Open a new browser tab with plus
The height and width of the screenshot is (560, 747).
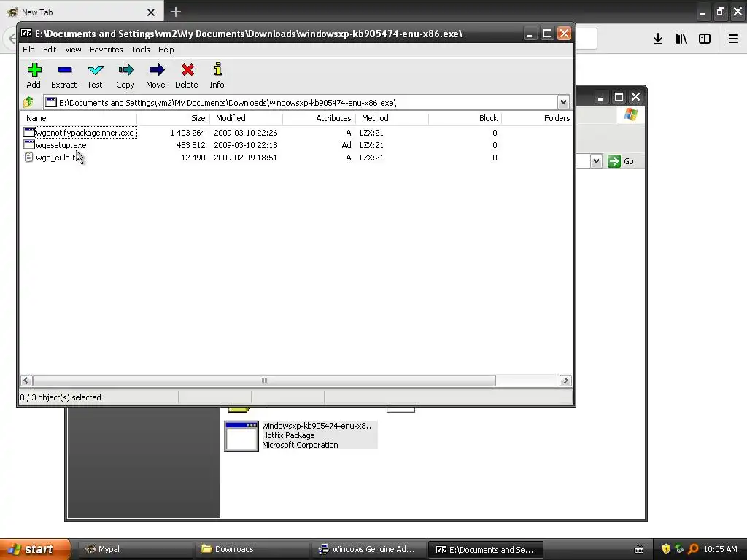[x=176, y=12]
